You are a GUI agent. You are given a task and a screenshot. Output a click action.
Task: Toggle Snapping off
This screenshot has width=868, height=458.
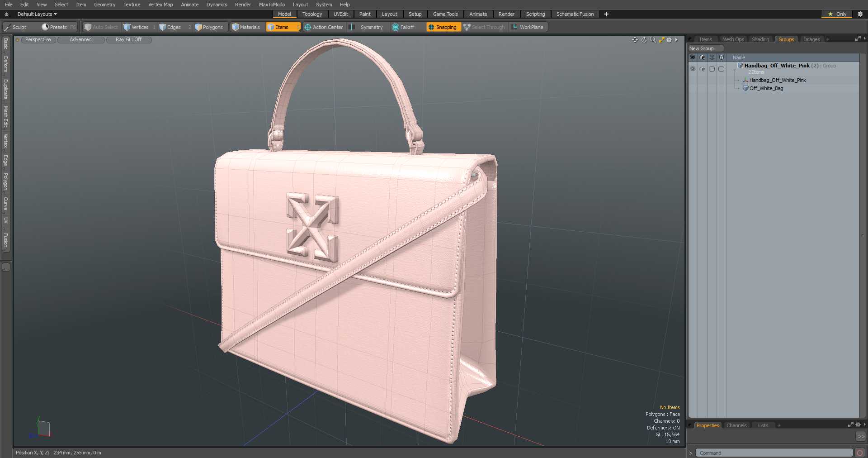pyautogui.click(x=443, y=27)
